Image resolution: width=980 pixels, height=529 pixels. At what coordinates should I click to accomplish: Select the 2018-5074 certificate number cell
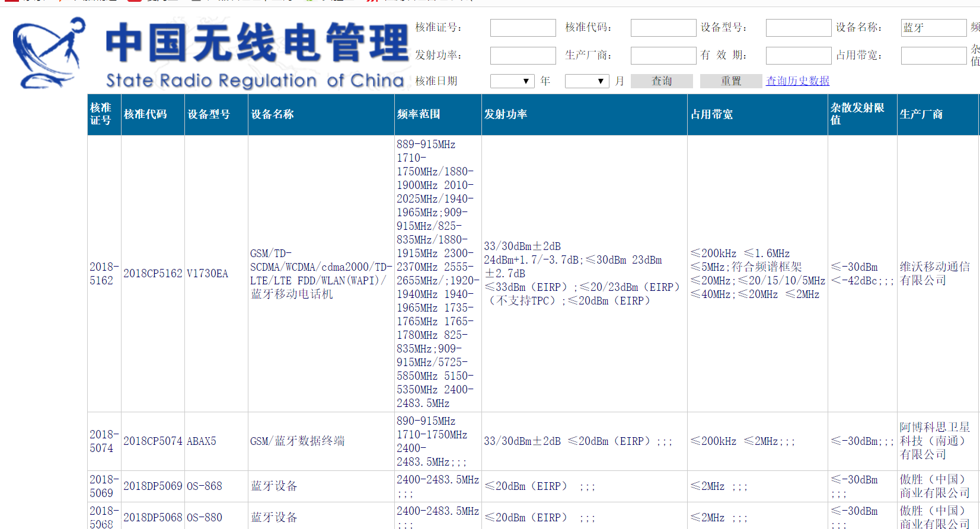click(x=104, y=441)
